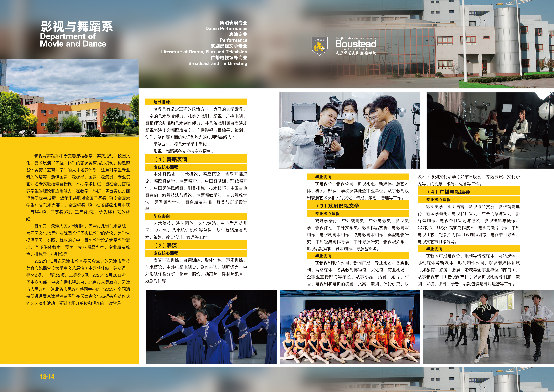Click the Dance Performance text in header

pyautogui.click(x=226, y=28)
